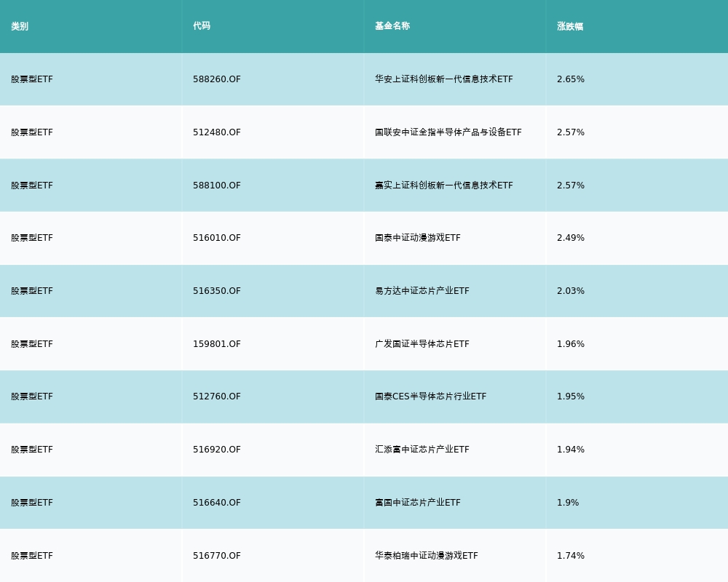
Task: Click the 1.74% change value
Action: pyautogui.click(x=571, y=556)
